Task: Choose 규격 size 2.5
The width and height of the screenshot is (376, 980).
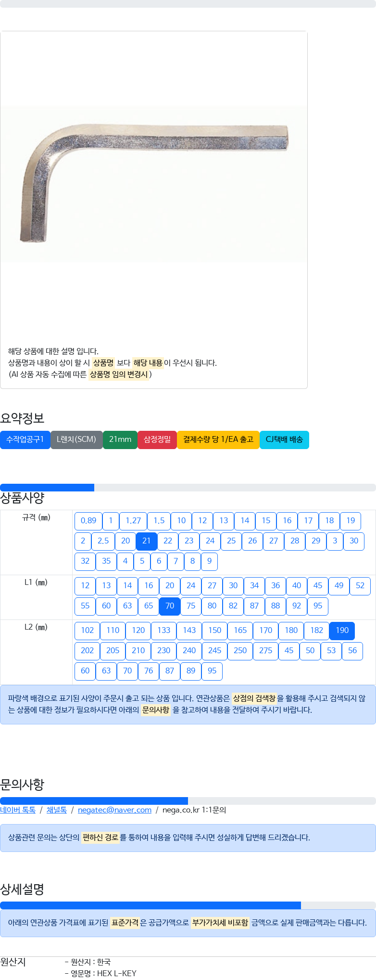Action: (x=103, y=541)
